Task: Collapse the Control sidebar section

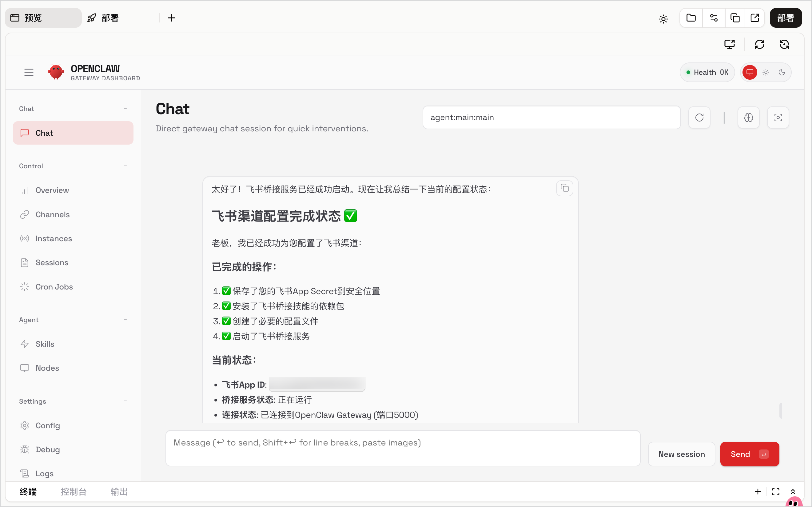Action: tap(125, 166)
